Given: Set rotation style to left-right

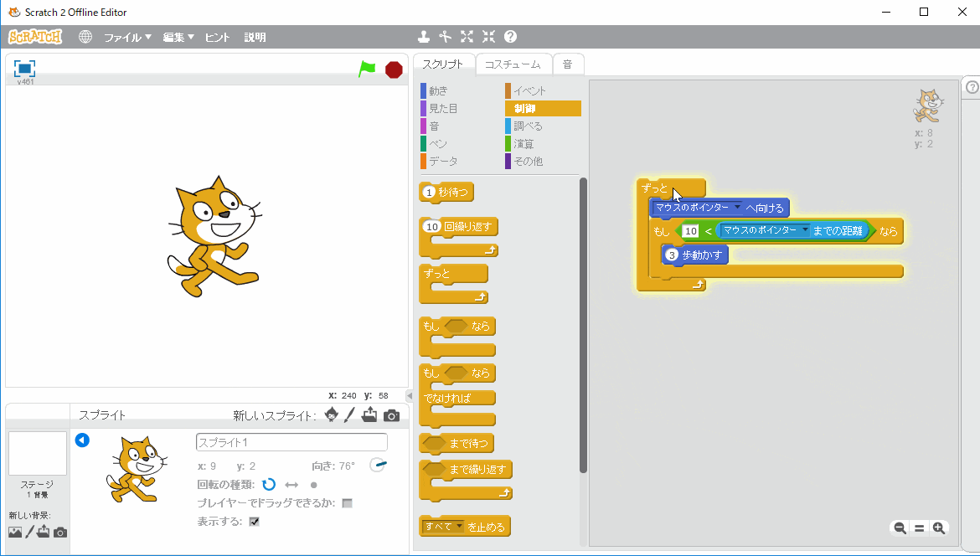Looking at the screenshot, I should (x=291, y=485).
